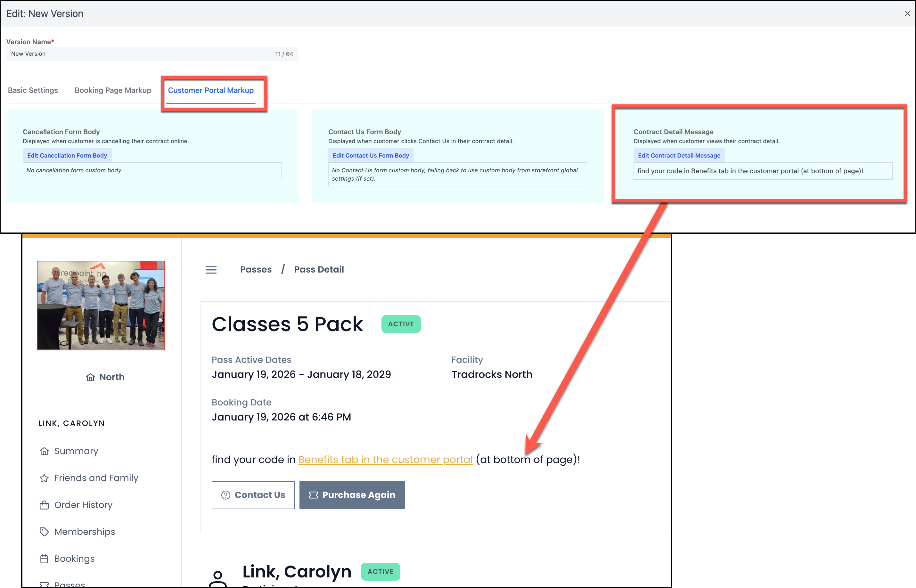
Task: Open the Booking Page Markup tab
Action: coord(113,91)
